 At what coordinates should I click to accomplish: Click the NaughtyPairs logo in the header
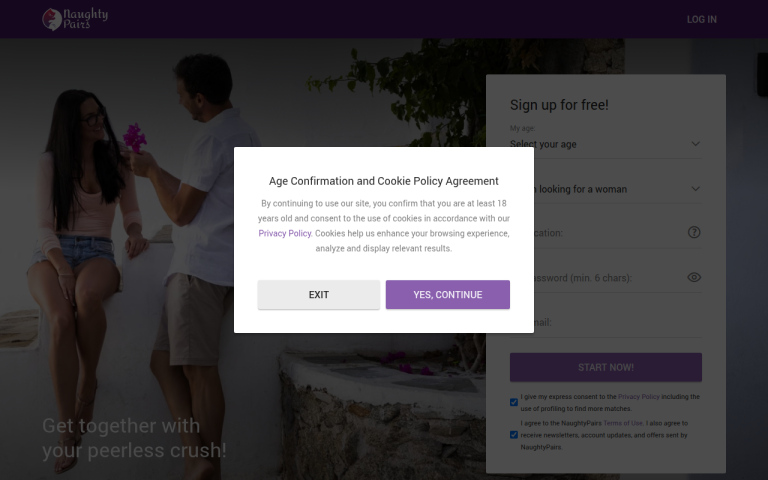coord(75,19)
